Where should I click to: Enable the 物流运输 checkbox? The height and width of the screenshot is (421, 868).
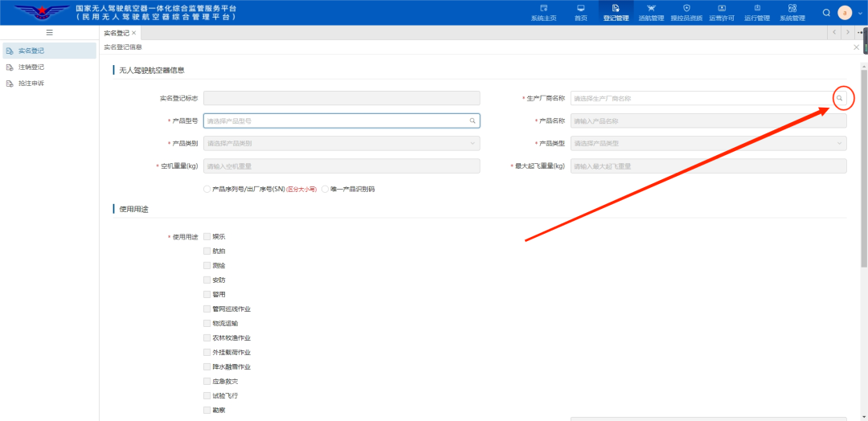[207, 323]
